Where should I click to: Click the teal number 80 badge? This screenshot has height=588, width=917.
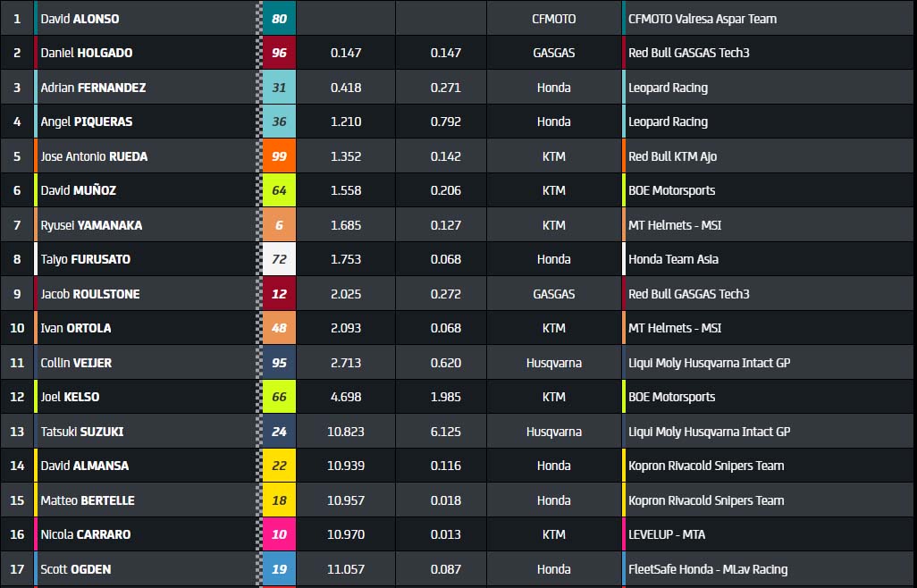(279, 19)
